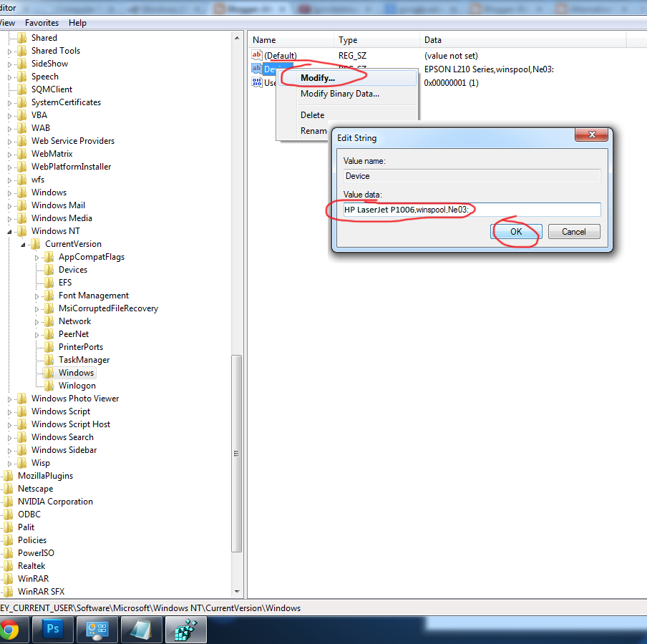Click the binary icon of UserSelectedDefault value
The image size is (647, 644).
[257, 82]
